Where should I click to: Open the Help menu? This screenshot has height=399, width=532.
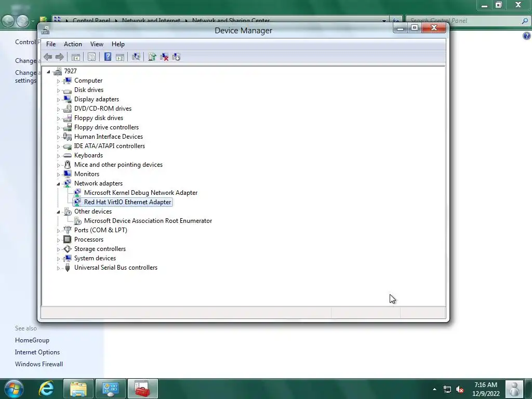click(118, 44)
